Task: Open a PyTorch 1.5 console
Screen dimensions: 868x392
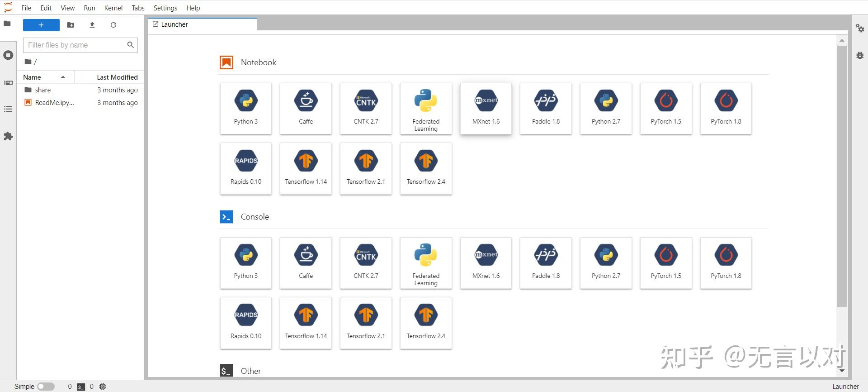Action: click(666, 263)
